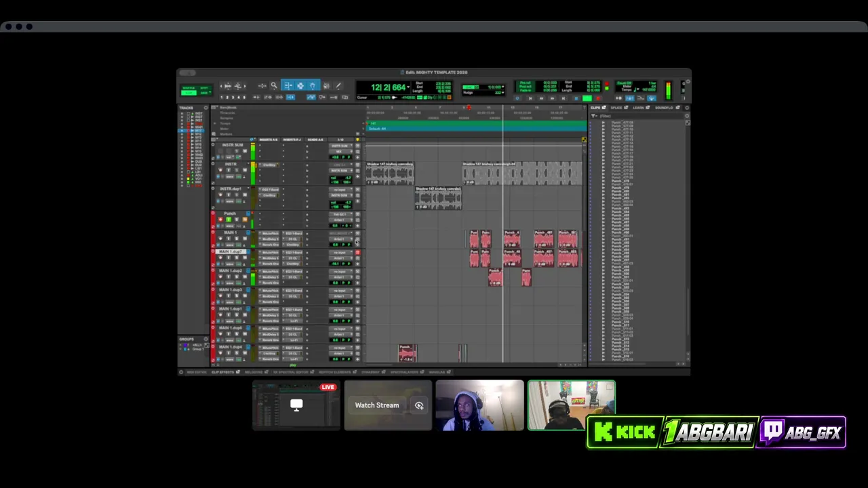Open the INSTR SUM input path selector

coord(340,146)
